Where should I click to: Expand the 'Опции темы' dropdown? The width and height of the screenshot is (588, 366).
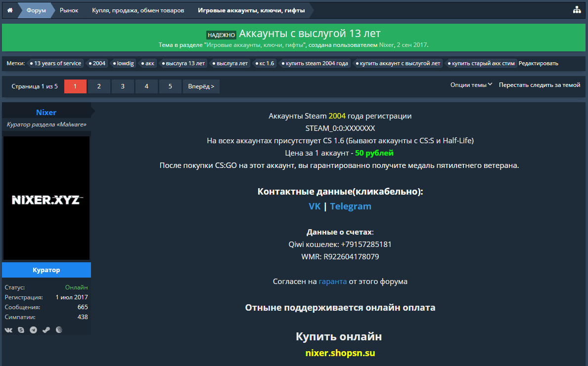[x=471, y=85]
